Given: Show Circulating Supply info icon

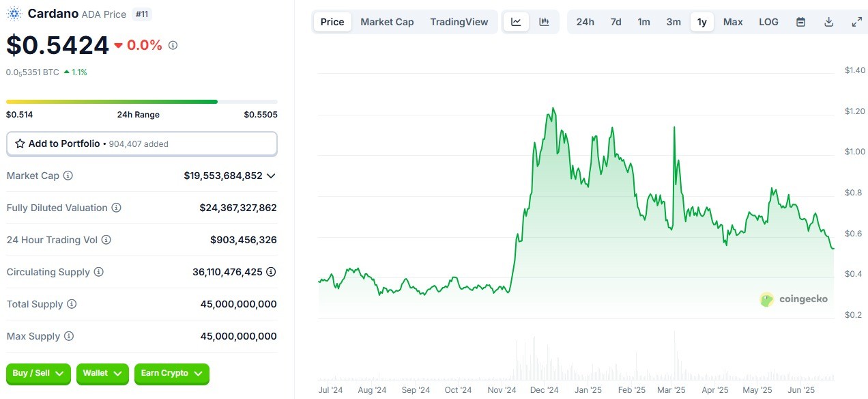Looking at the screenshot, I should pos(99,272).
